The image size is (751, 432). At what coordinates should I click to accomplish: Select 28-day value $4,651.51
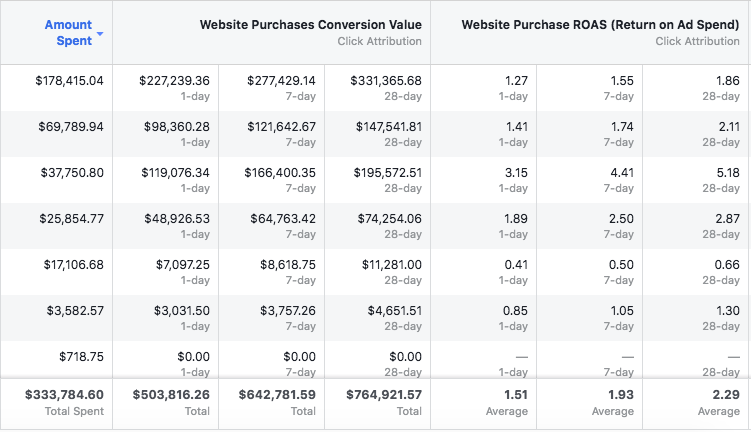point(395,310)
